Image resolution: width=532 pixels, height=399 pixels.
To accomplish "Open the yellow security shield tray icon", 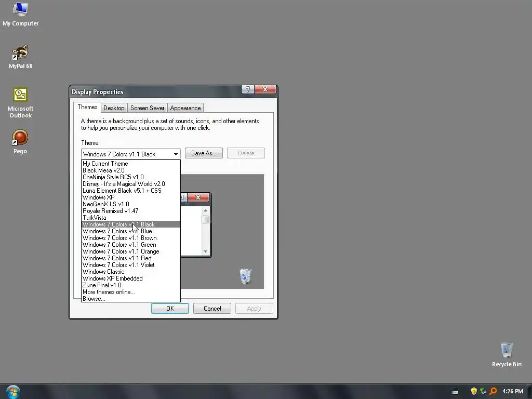I will coord(474,391).
